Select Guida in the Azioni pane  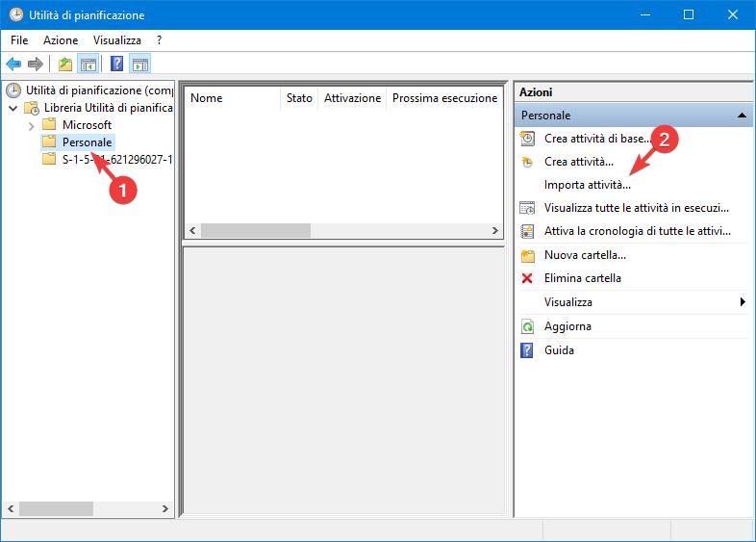click(559, 349)
